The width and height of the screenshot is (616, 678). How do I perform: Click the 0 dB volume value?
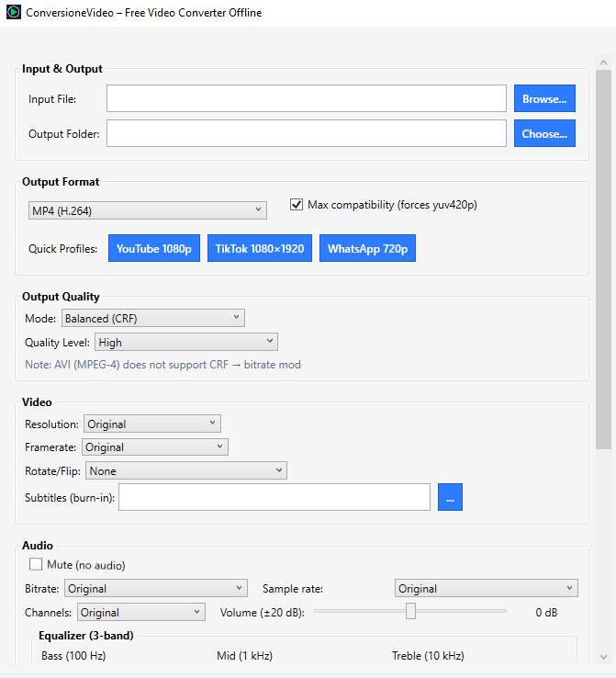click(546, 612)
